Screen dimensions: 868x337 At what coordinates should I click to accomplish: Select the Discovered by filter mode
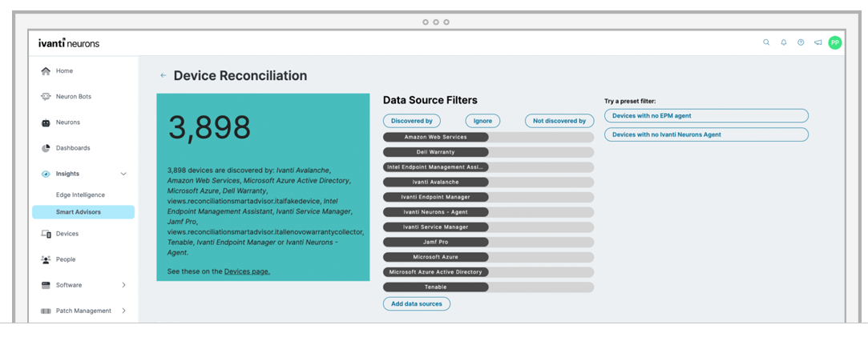coord(412,121)
